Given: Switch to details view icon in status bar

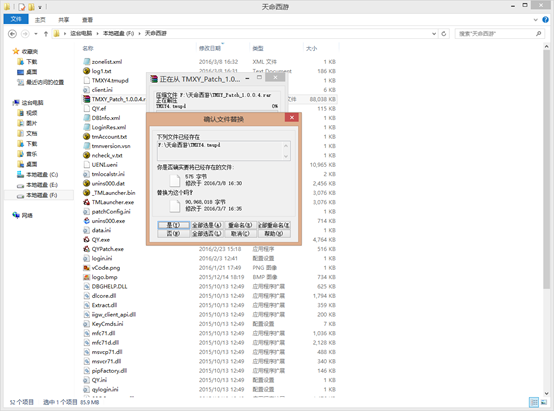Looking at the screenshot, I should (x=534, y=402).
